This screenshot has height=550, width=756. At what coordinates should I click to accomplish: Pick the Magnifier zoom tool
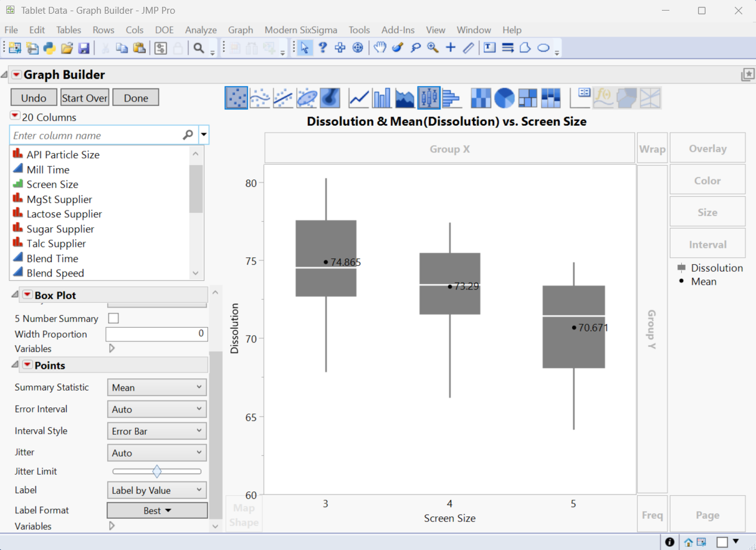point(433,47)
